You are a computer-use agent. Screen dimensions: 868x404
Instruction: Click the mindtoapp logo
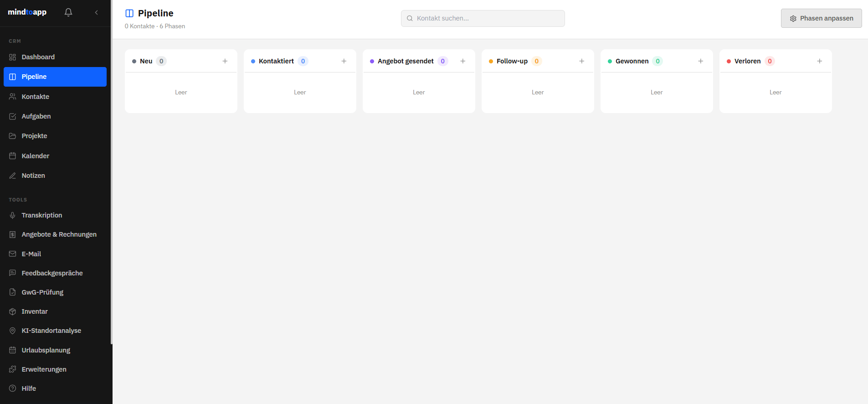pos(27,12)
